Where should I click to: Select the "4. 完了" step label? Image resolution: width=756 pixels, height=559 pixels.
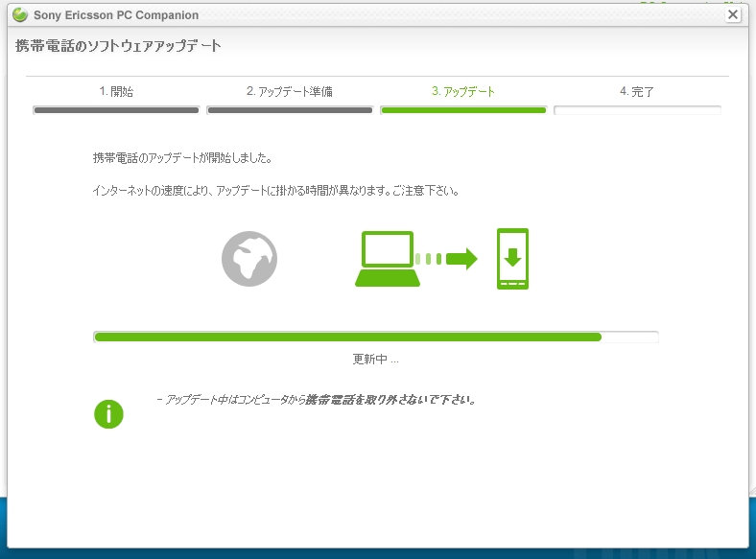click(x=637, y=92)
